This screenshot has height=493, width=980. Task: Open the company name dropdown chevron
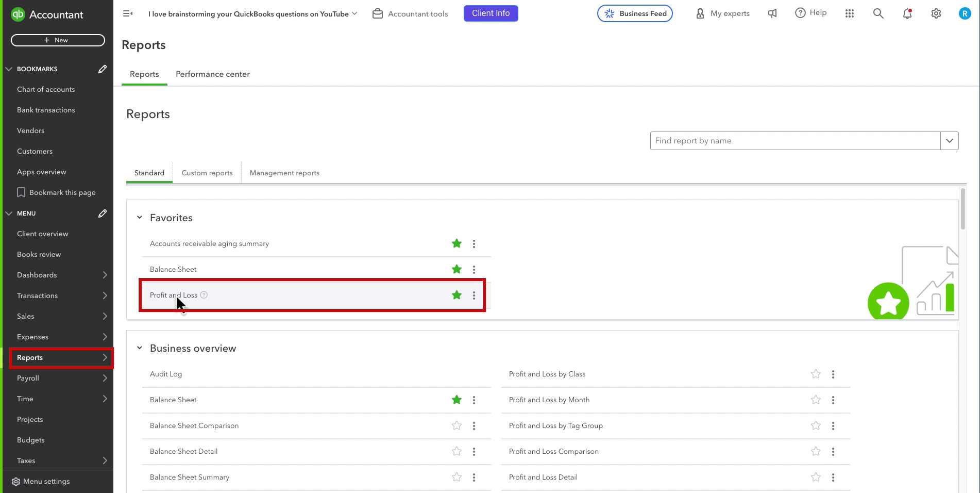point(354,13)
